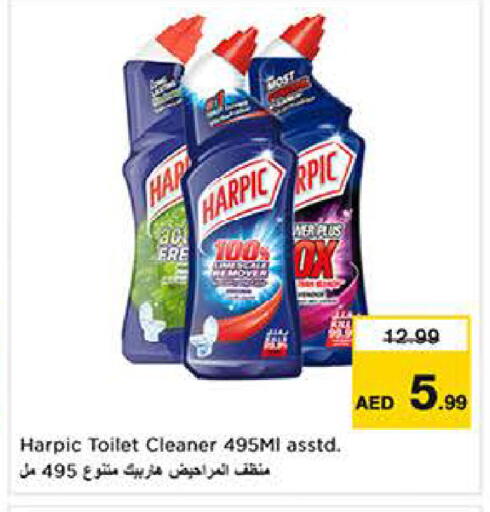This screenshot has height=512, width=490.
Task: Click the red cap of left bottle
Action: tap(181, 37)
